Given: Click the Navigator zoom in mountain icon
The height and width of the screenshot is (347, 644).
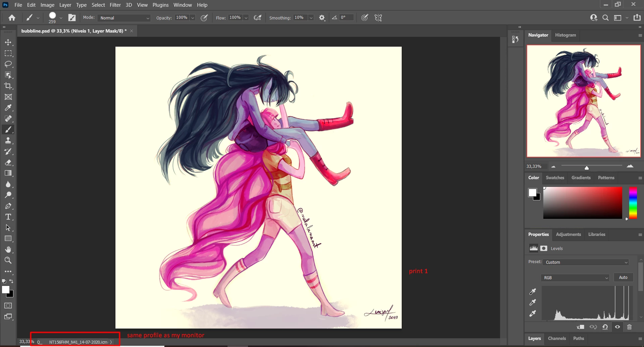Looking at the screenshot, I should point(630,166).
